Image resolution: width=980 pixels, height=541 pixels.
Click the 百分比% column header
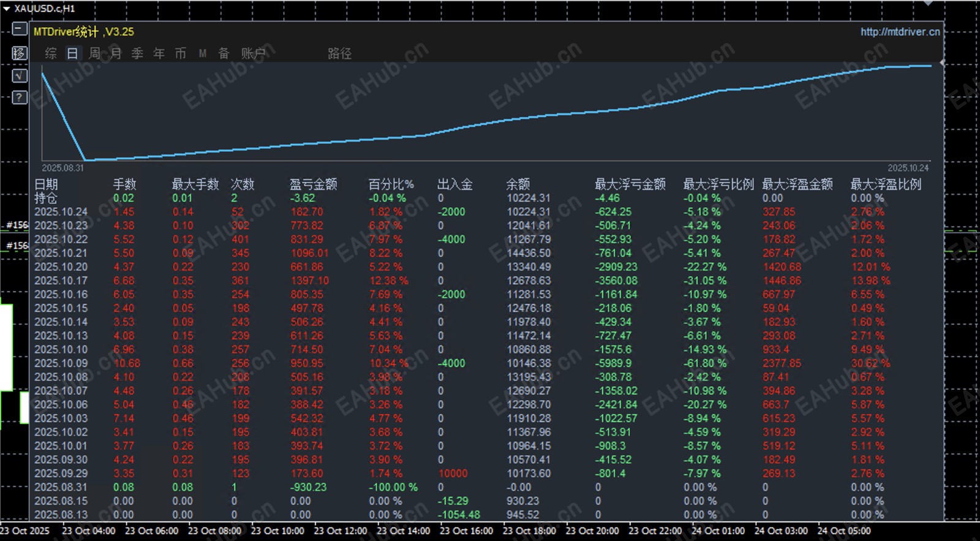[x=391, y=184]
